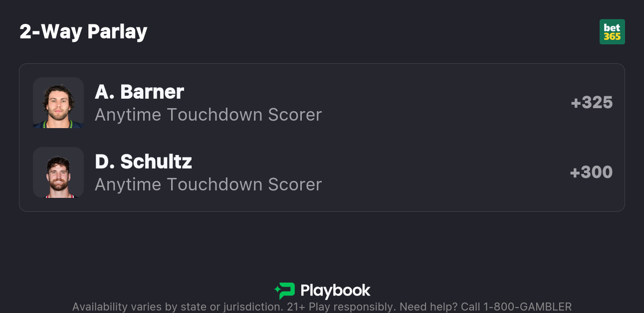Image resolution: width=644 pixels, height=313 pixels.
Task: Click the Playbook brand name text
Action: click(335, 291)
